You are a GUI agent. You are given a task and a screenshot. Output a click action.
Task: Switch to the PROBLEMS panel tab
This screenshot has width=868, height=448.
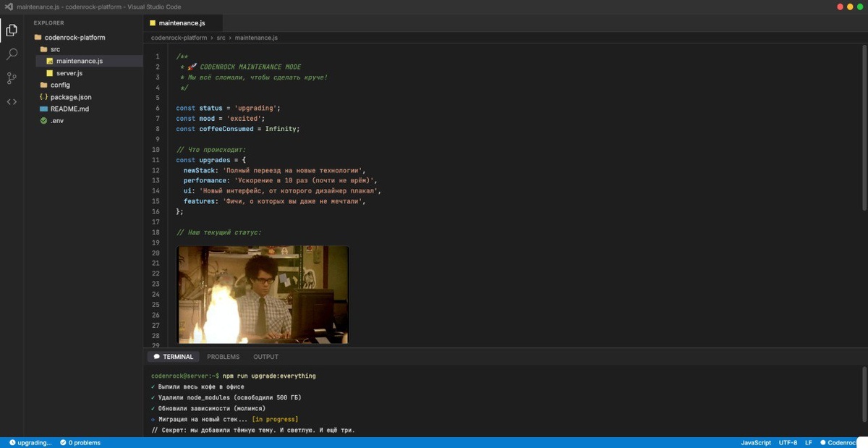[223, 357]
